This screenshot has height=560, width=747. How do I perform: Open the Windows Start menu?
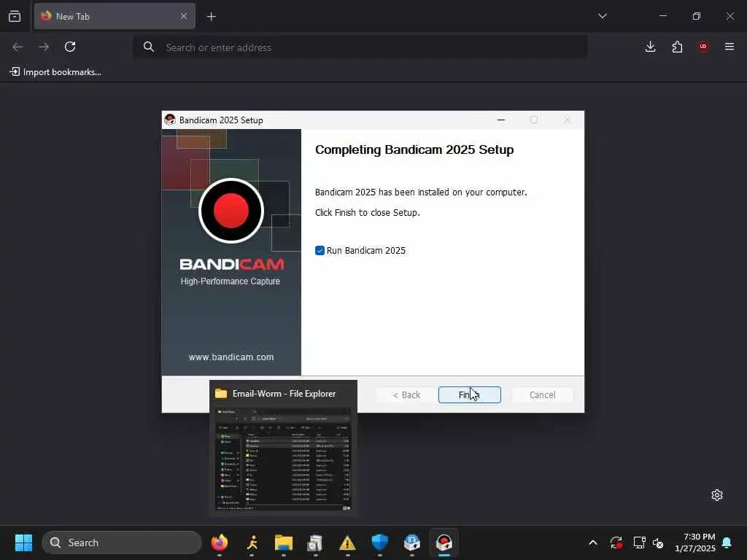pyautogui.click(x=24, y=542)
